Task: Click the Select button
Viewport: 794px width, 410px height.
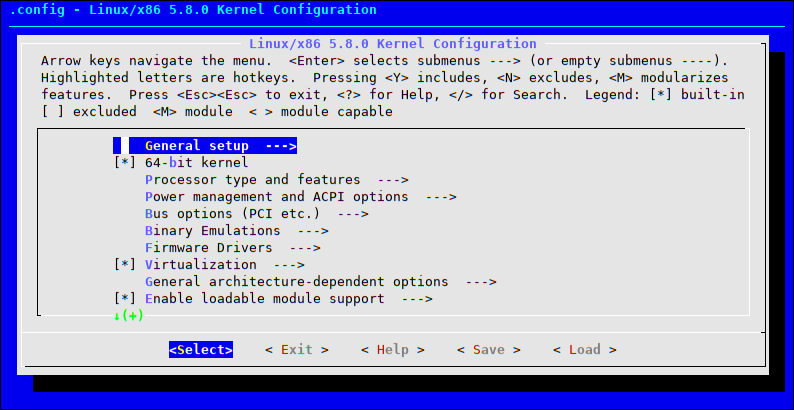Action: click(x=201, y=350)
